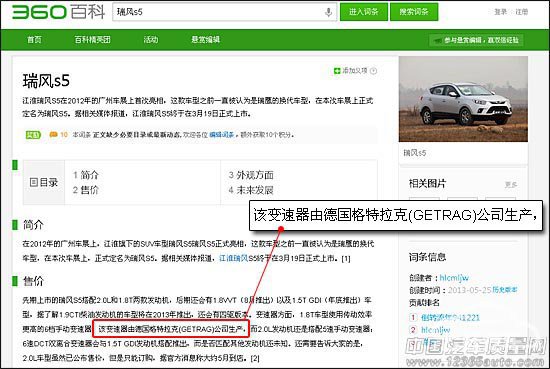Open the 历史版本 link
The height and width of the screenshot is (369, 550).
(x=505, y=290)
